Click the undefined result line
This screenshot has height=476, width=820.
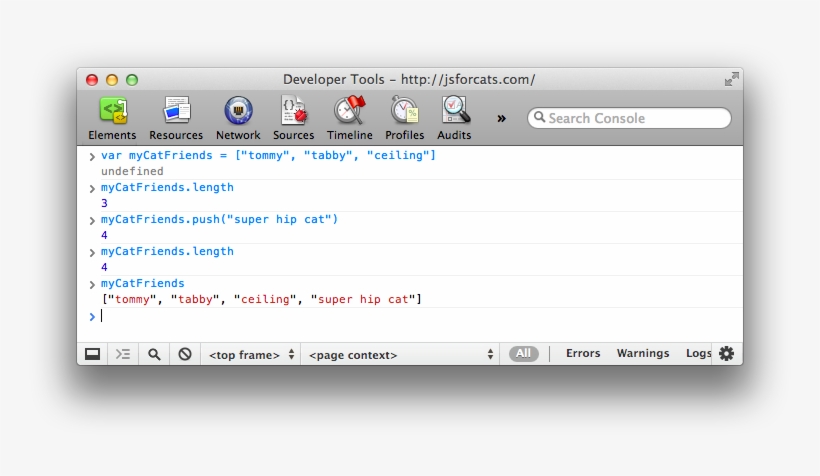pyautogui.click(x=132, y=172)
